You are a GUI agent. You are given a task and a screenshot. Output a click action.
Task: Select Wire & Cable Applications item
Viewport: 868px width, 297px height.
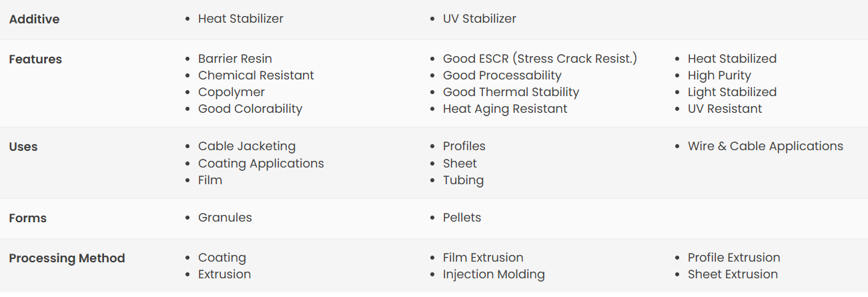pyautogui.click(x=765, y=146)
